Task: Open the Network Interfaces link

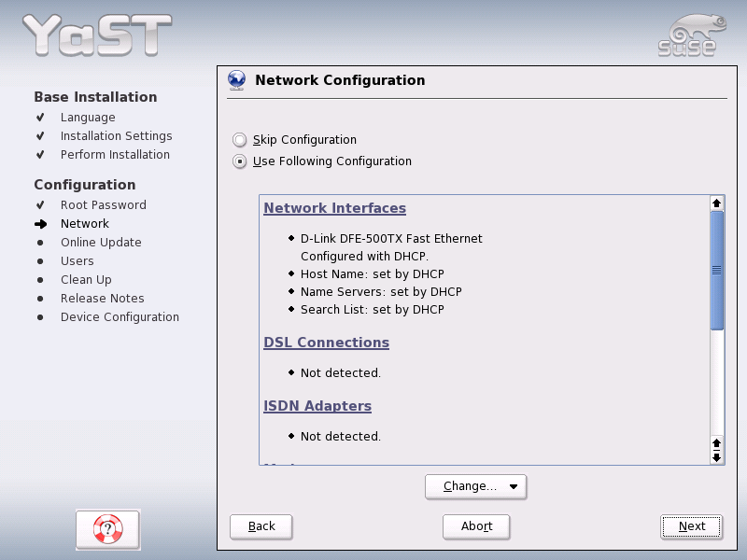Action: click(334, 208)
